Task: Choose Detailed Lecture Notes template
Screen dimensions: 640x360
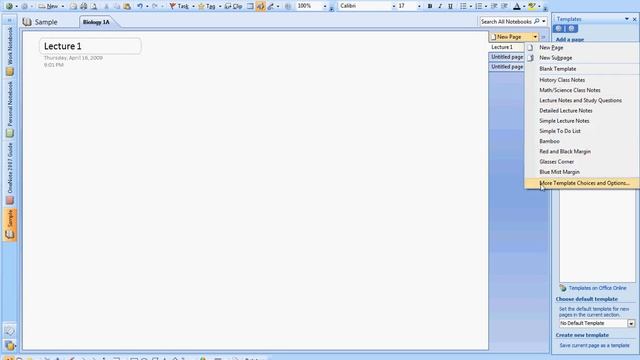Action: click(x=582, y=111)
